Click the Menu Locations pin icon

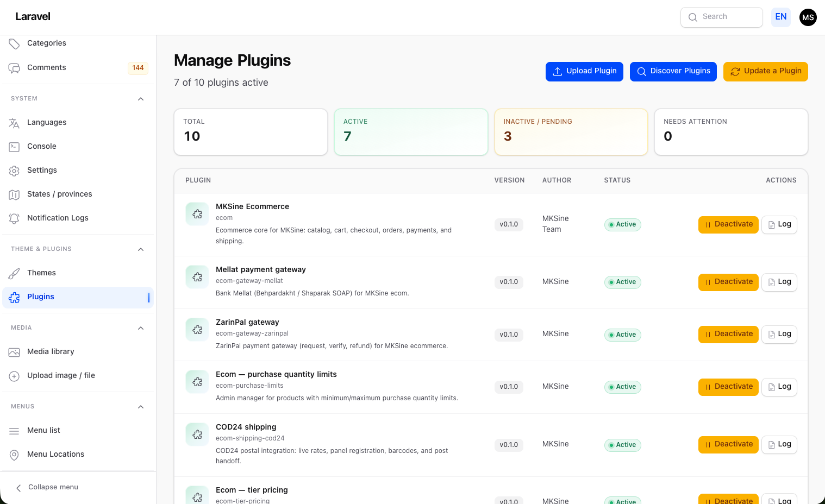pyautogui.click(x=14, y=455)
